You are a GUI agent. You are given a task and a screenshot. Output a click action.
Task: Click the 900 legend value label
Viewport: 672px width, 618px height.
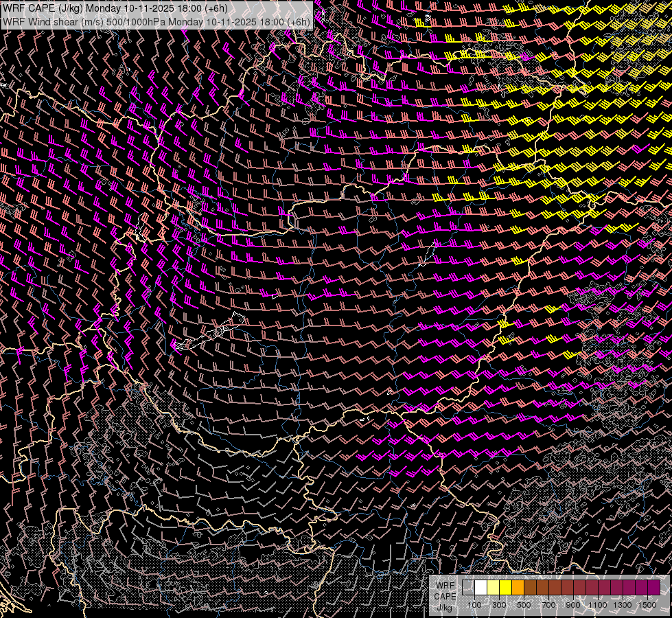(x=573, y=605)
